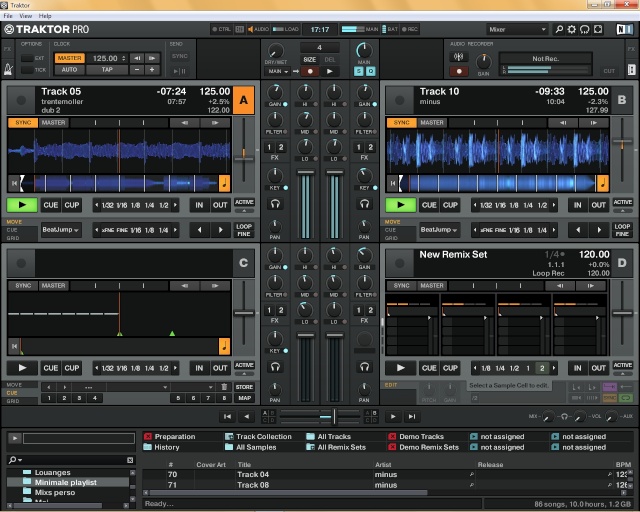
Task: Click the metronome icon at left
Action: tap(8, 70)
